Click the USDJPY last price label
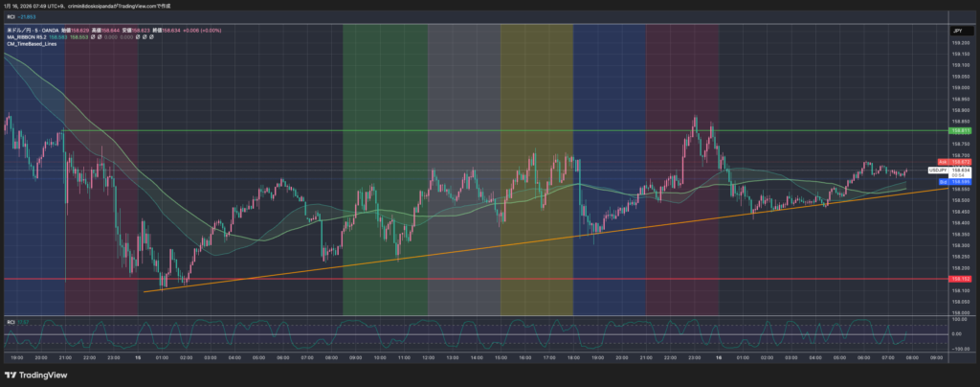 [x=938, y=170]
